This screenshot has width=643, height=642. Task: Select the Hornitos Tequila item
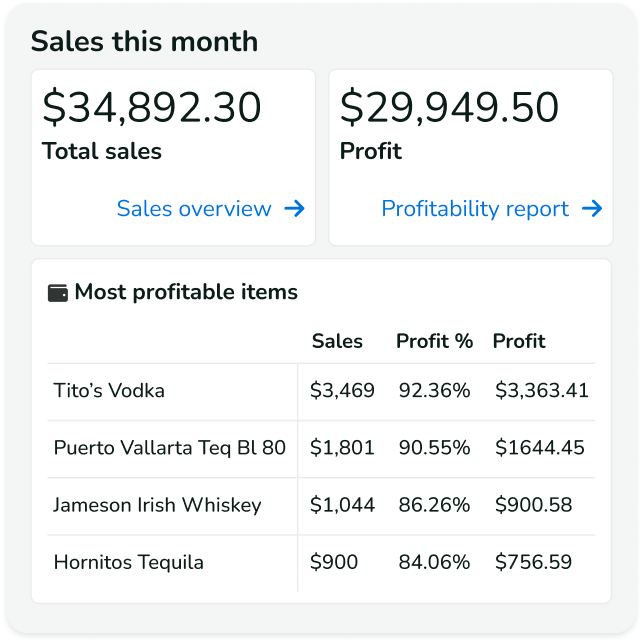128,562
